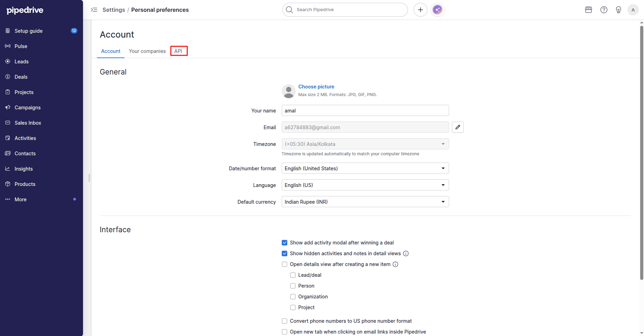
Task: Check the Organization checkbox
Action: [x=293, y=297]
